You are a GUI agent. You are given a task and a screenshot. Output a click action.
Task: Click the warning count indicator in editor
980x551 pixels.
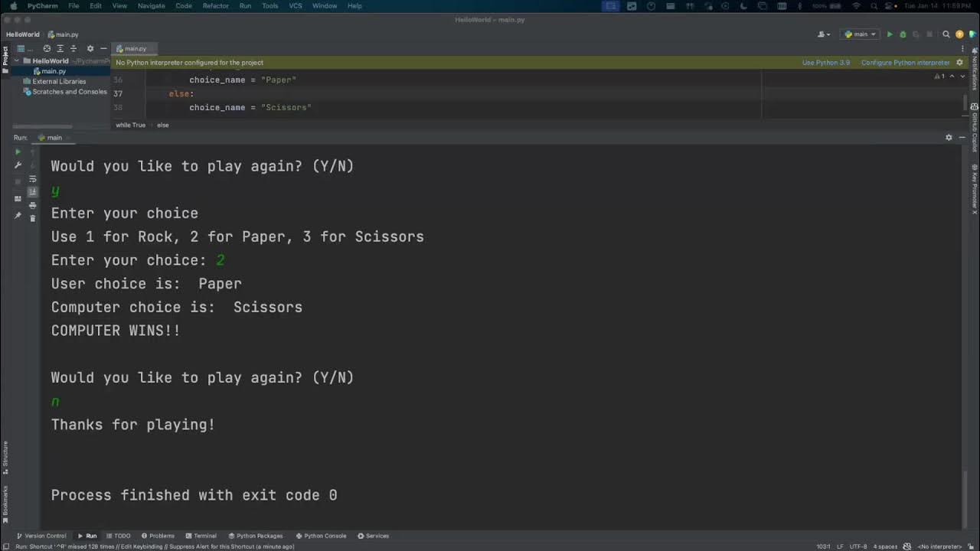click(939, 77)
